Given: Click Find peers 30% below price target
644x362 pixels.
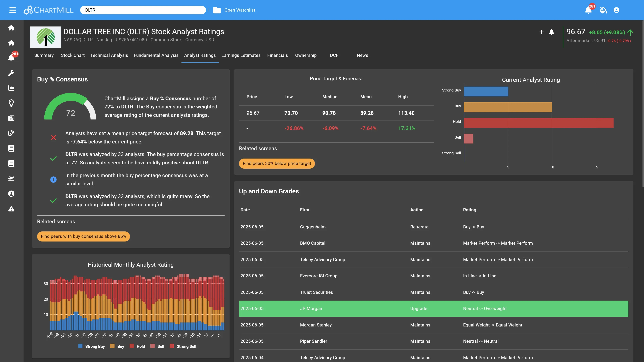Looking at the screenshot, I should tap(277, 163).
